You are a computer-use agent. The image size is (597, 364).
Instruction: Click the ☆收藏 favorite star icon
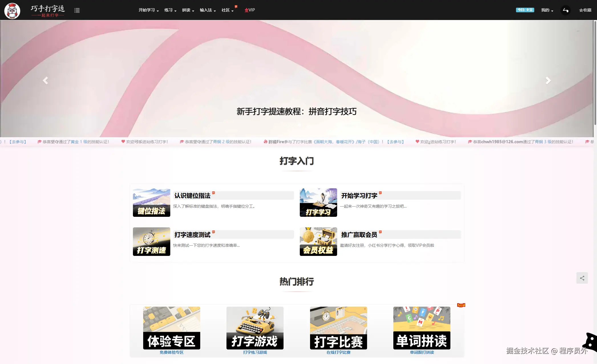(585, 10)
